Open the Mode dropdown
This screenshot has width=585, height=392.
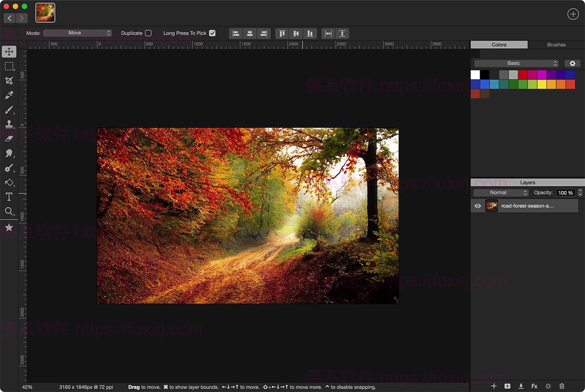[x=78, y=33]
